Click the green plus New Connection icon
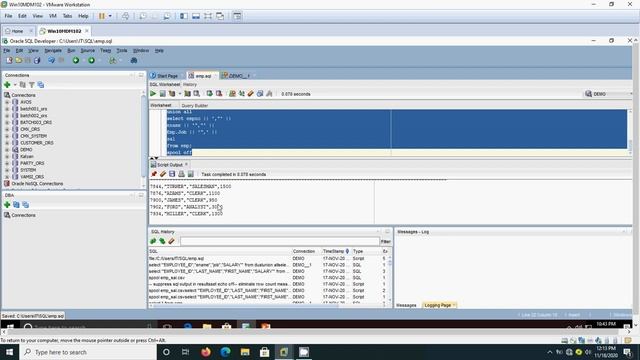The height and width of the screenshot is (360, 640). pyautogui.click(x=7, y=85)
